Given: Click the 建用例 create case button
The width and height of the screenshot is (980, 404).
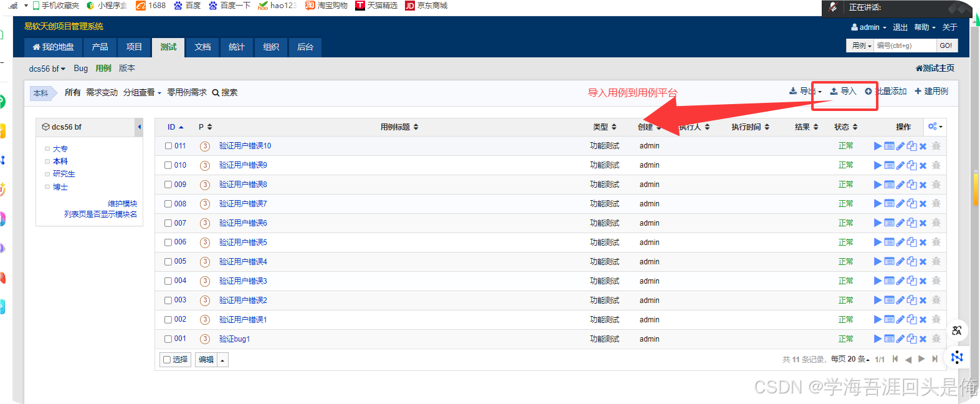Looking at the screenshot, I should click(x=931, y=92).
